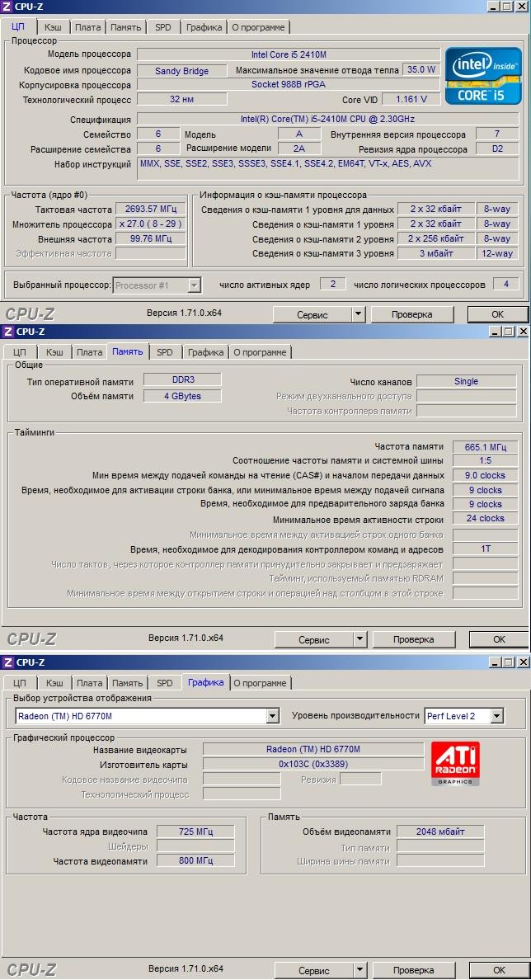Open О программе tab in graphics window
531x980 pixels.
pos(260,683)
